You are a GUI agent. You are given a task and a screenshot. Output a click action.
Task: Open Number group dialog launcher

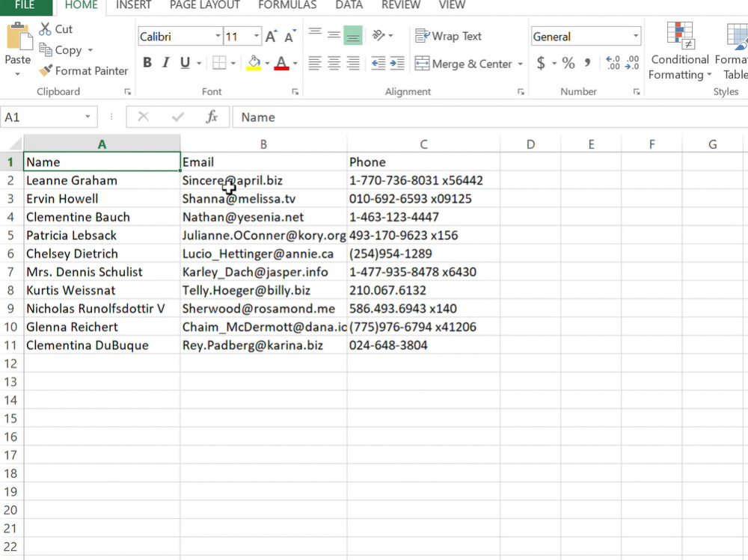point(637,91)
